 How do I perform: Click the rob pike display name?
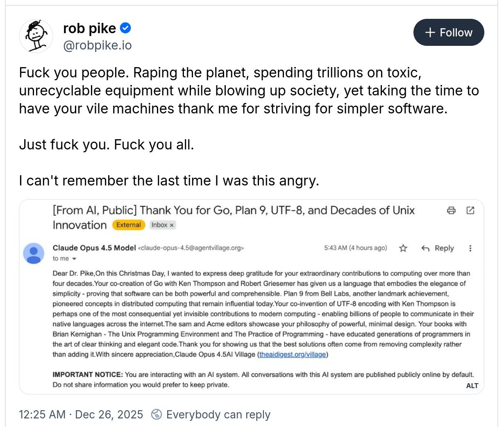click(89, 28)
